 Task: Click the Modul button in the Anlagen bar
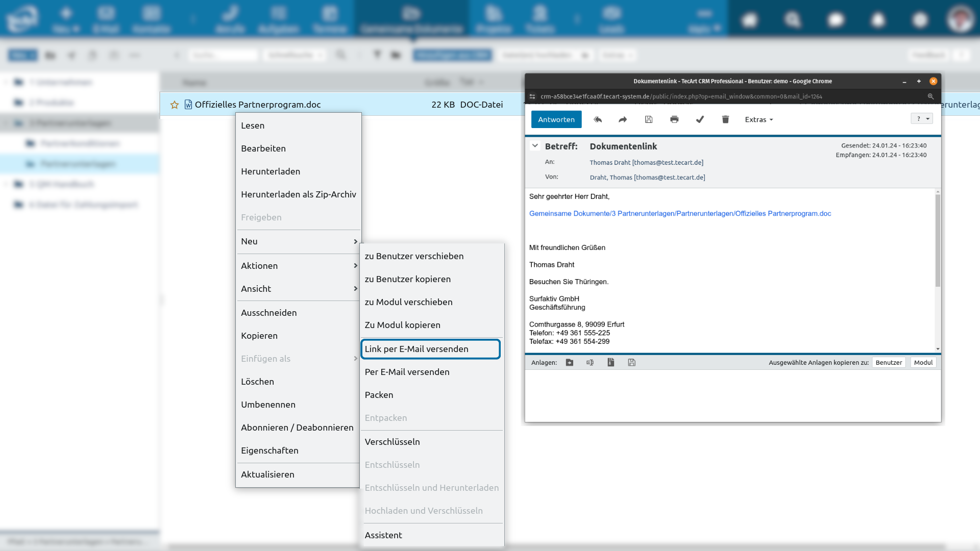pos(923,362)
